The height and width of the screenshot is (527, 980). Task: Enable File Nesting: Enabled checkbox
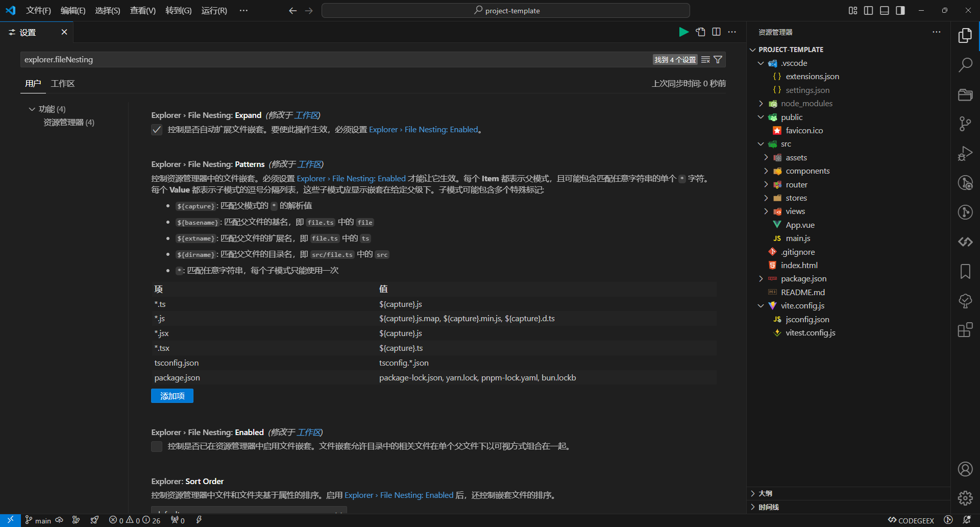coord(157,446)
